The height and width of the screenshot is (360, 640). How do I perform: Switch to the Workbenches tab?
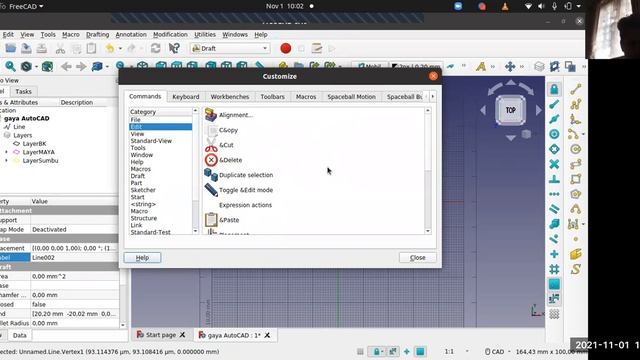coord(230,97)
